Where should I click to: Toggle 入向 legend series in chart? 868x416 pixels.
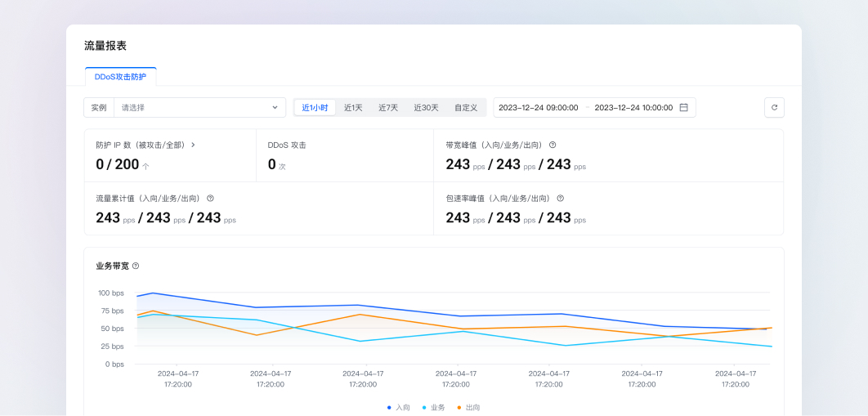(x=399, y=407)
